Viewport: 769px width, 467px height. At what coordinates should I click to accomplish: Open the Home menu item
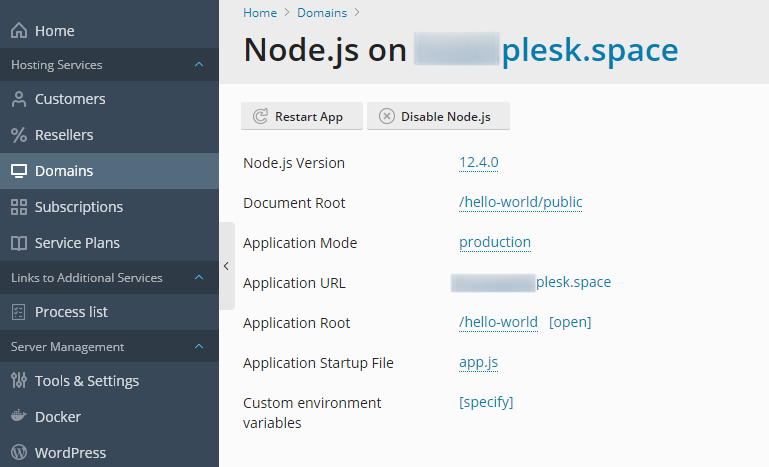pyautogui.click(x=109, y=30)
